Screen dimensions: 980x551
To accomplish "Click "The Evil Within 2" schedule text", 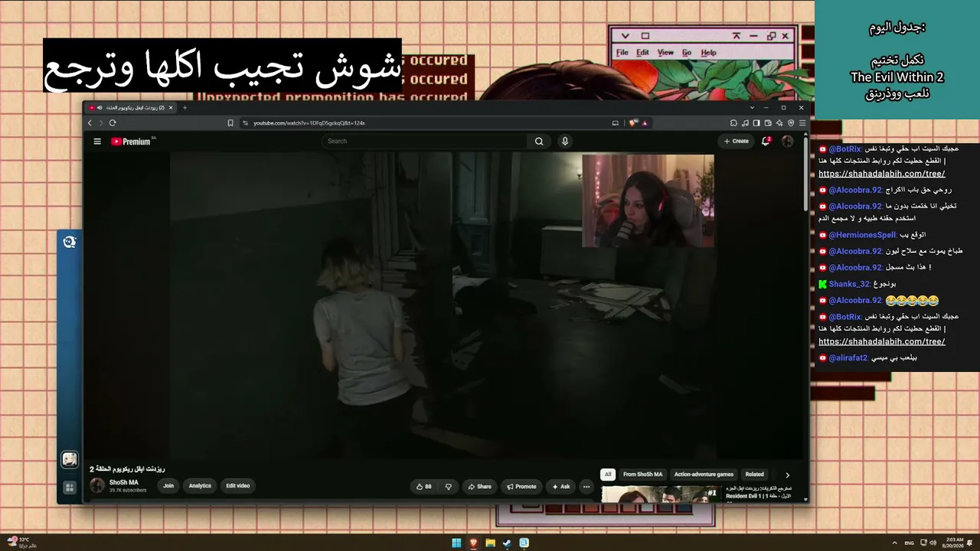I will pyautogui.click(x=897, y=77).
